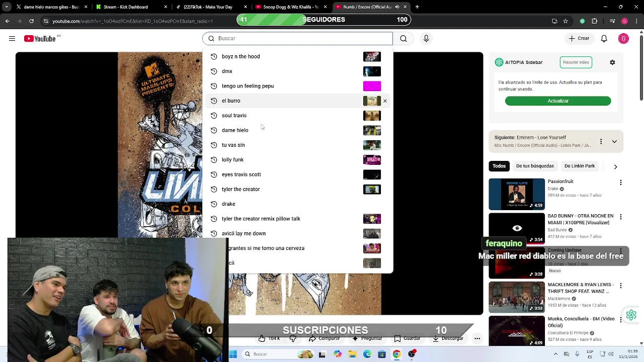This screenshot has width=644, height=362.
Task: Show more filter chips with right arrow
Action: (615, 166)
